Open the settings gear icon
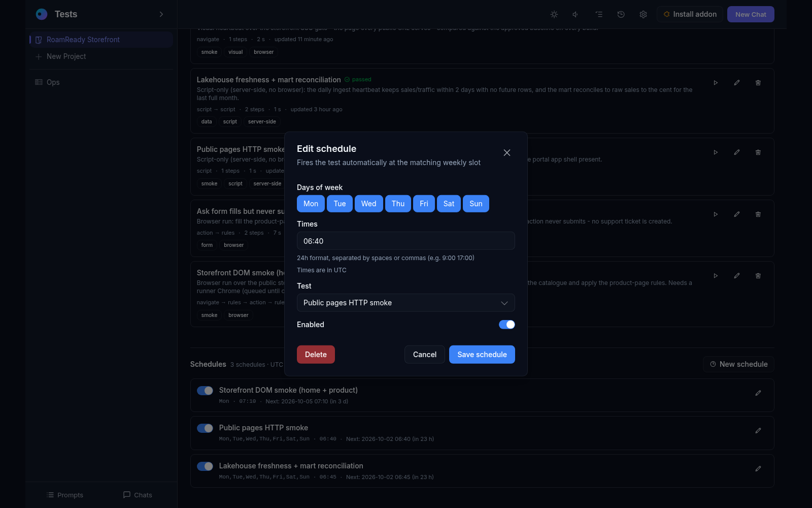This screenshot has height=508, width=812. (643, 14)
